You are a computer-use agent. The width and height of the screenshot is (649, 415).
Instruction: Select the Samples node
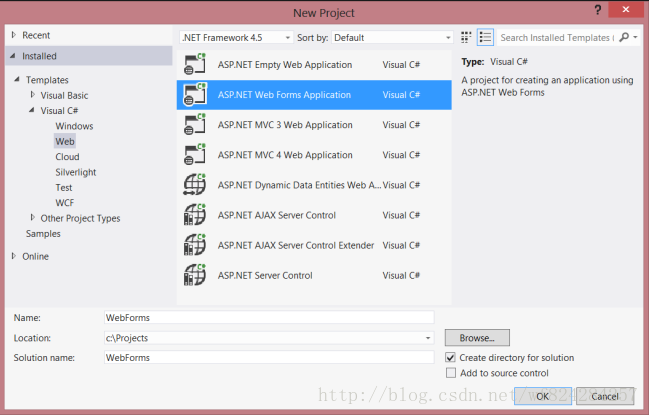pos(43,233)
